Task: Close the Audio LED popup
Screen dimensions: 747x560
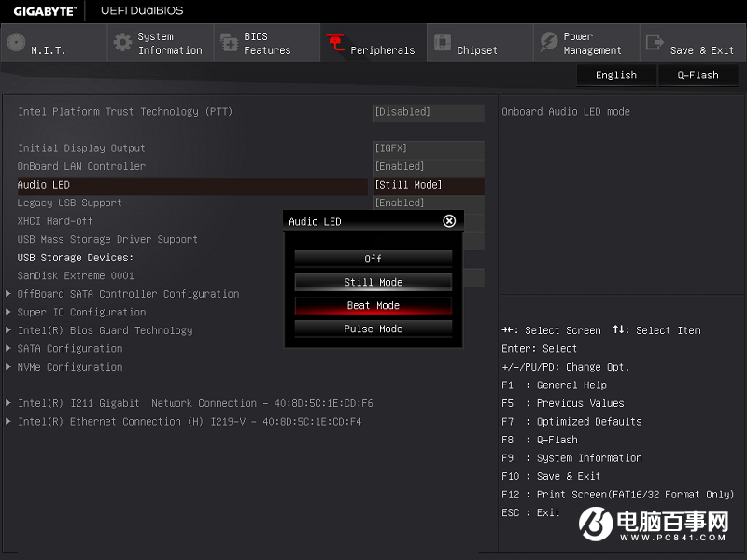Action: (x=449, y=221)
